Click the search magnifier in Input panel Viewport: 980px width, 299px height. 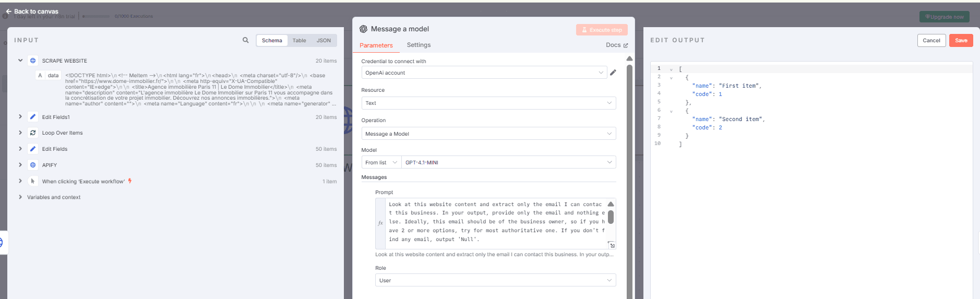(246, 40)
